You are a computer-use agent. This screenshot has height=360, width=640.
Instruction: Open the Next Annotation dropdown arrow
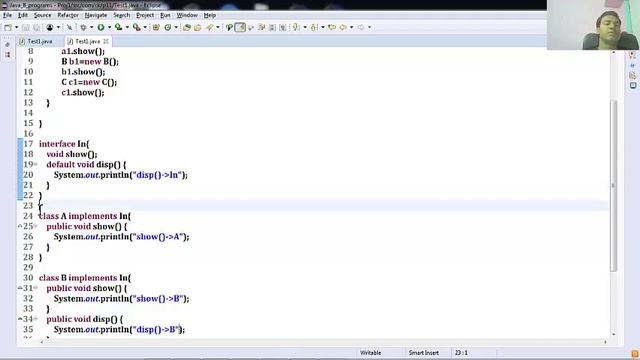click(x=305, y=27)
